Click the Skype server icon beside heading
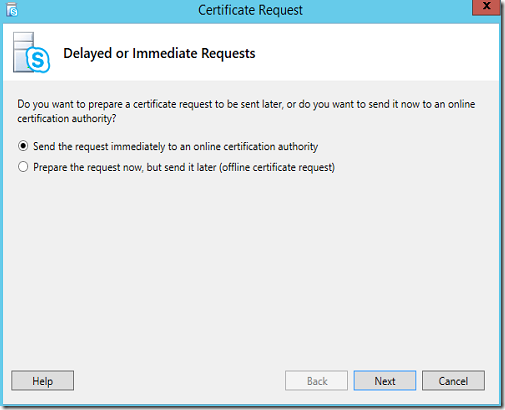The image size is (505, 410). coord(31,52)
